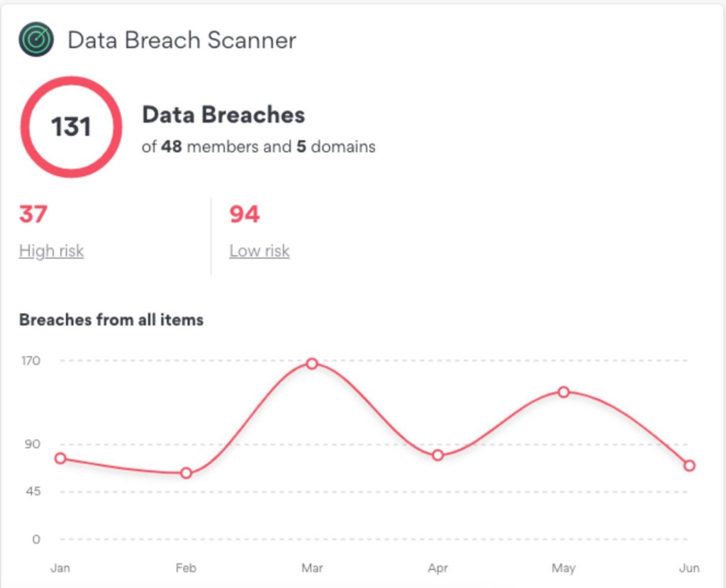This screenshot has height=588, width=726.
Task: Click the Data Breaches heading
Action: point(223,115)
